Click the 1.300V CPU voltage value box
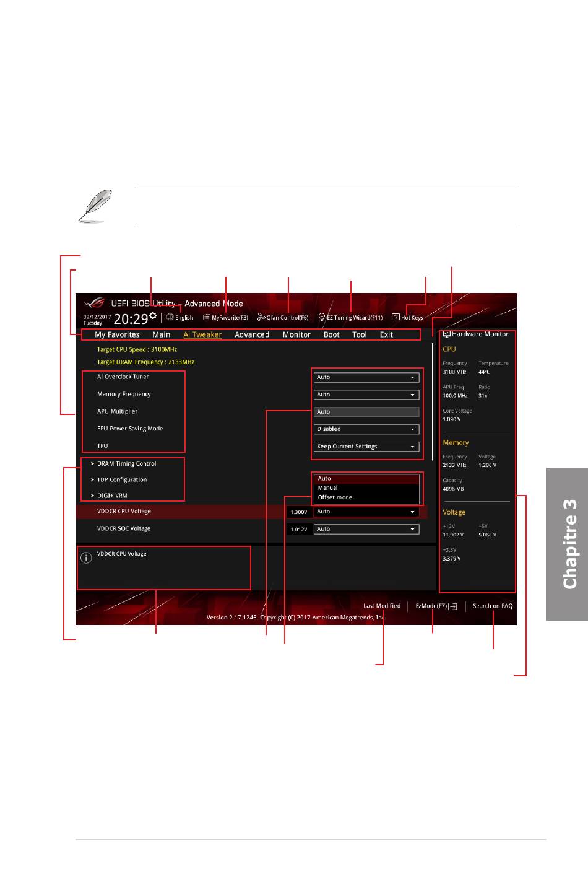588x887 pixels. [299, 512]
